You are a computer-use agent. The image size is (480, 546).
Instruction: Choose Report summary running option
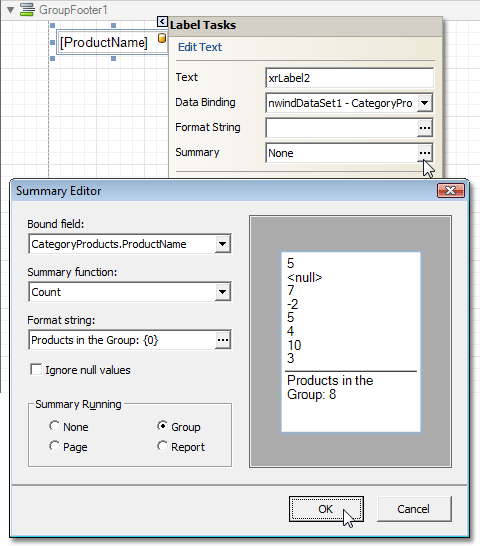click(x=162, y=446)
